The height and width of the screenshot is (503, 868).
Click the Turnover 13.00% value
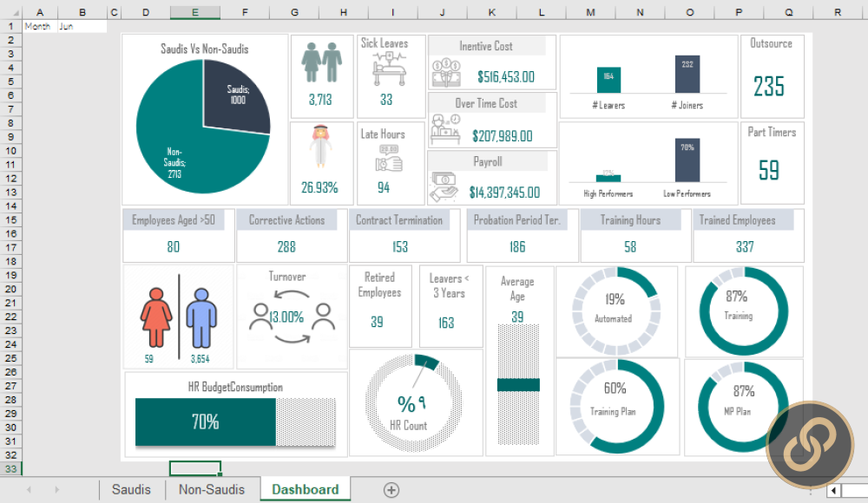point(286,317)
